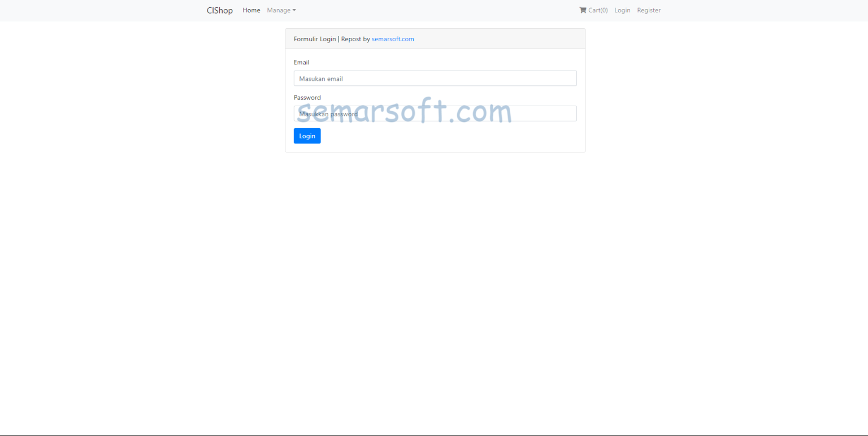Visit the semarsoft.com link
Image resolution: width=868 pixels, height=436 pixels.
[x=392, y=38]
